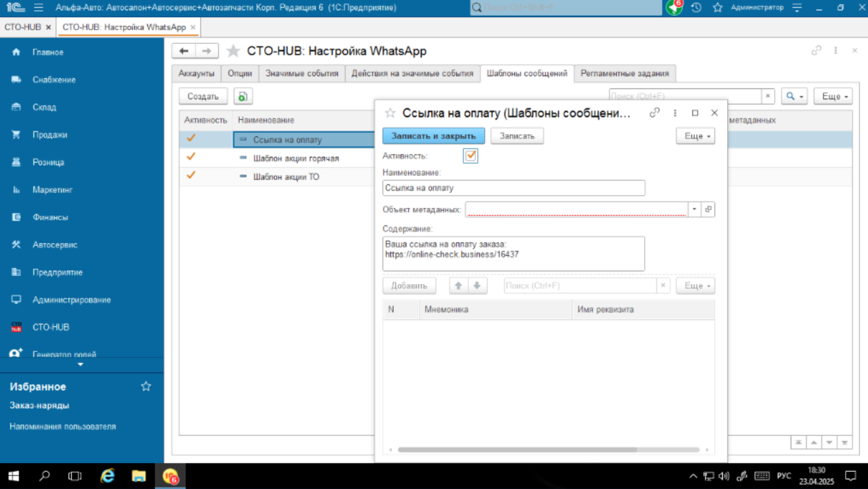
Task: Jump to first row list arrow
Action: click(x=798, y=442)
